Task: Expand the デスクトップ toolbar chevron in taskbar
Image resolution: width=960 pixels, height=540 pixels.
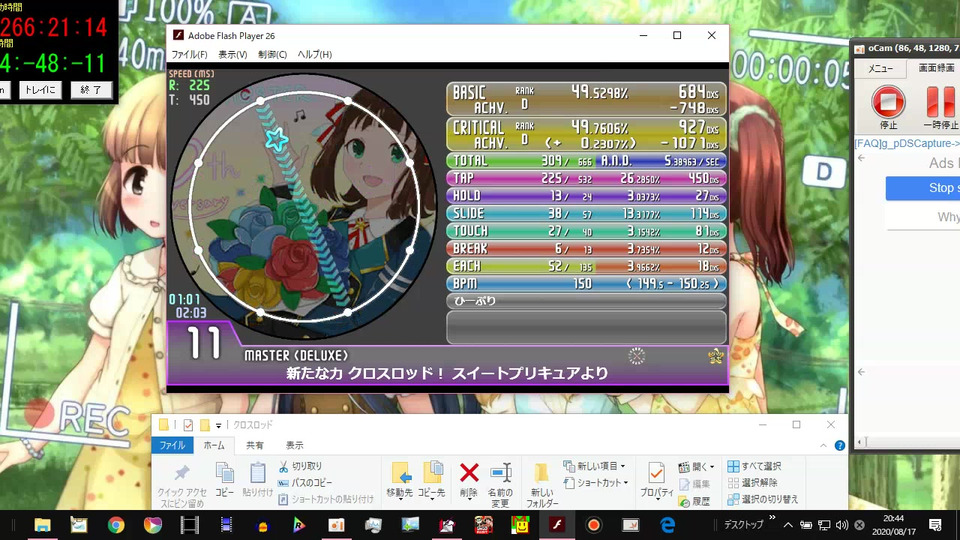Action: (772, 518)
